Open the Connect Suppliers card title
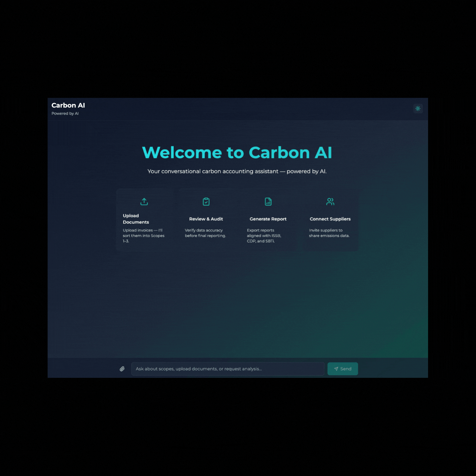 (x=330, y=219)
